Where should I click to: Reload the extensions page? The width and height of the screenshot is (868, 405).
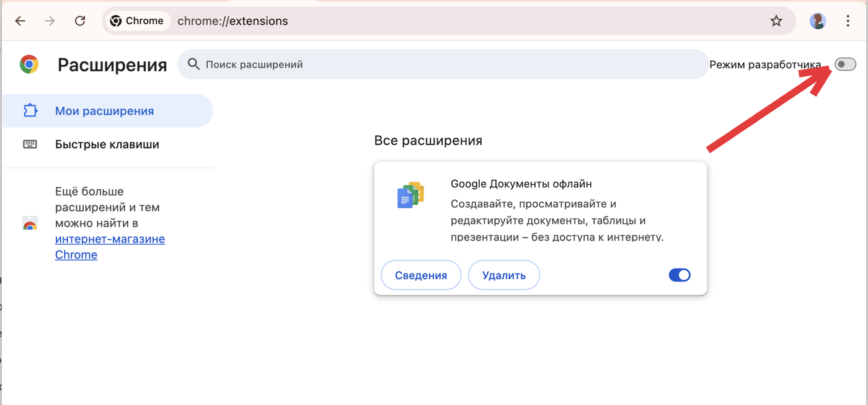tap(80, 21)
